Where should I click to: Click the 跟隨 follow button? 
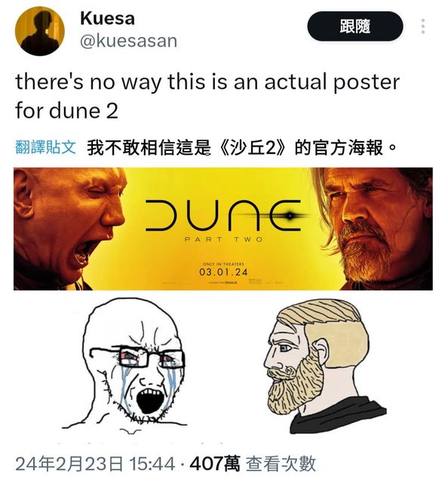(x=355, y=26)
